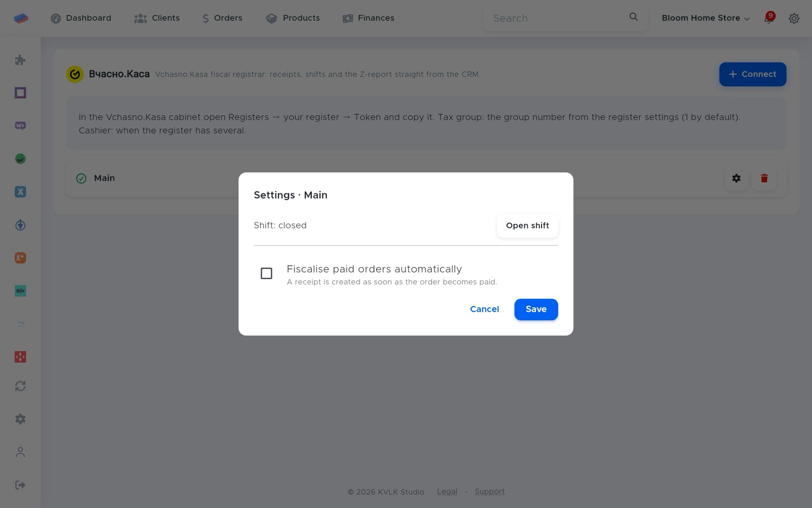812x508 pixels.
Task: Open the orange K+ sidebar icon
Action: click(20, 258)
